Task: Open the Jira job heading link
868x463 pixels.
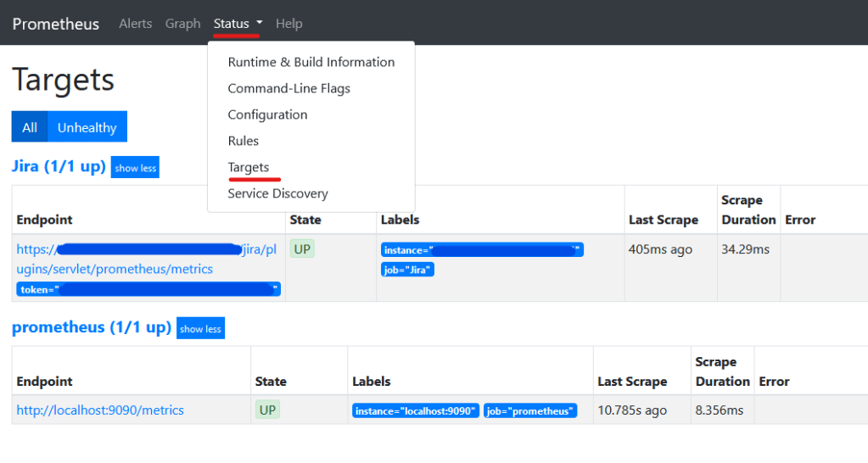Action: tap(58, 166)
